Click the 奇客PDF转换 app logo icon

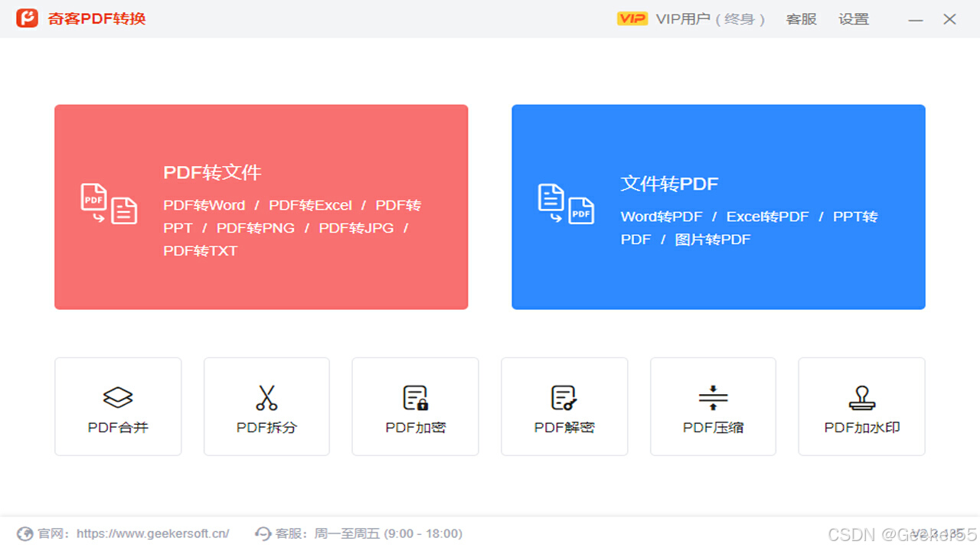[28, 18]
